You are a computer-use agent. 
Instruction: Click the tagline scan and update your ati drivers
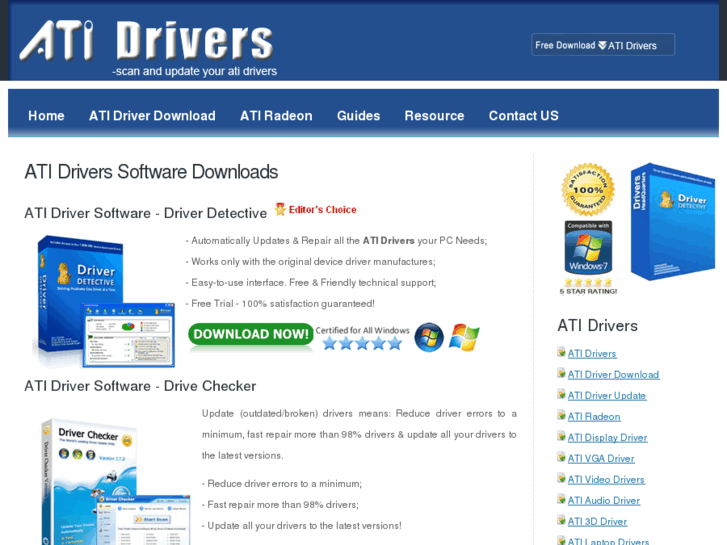(194, 71)
